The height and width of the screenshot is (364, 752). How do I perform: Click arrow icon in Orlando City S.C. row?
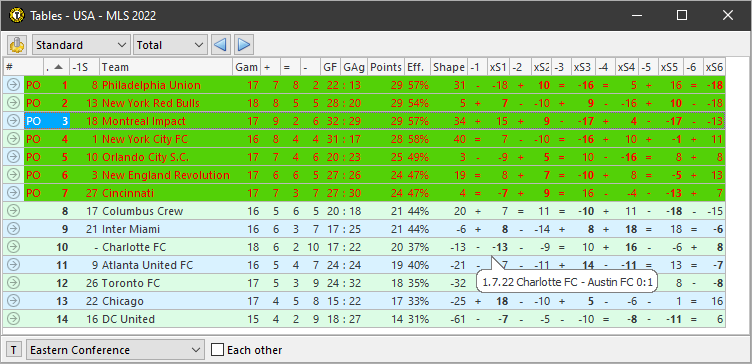point(13,157)
